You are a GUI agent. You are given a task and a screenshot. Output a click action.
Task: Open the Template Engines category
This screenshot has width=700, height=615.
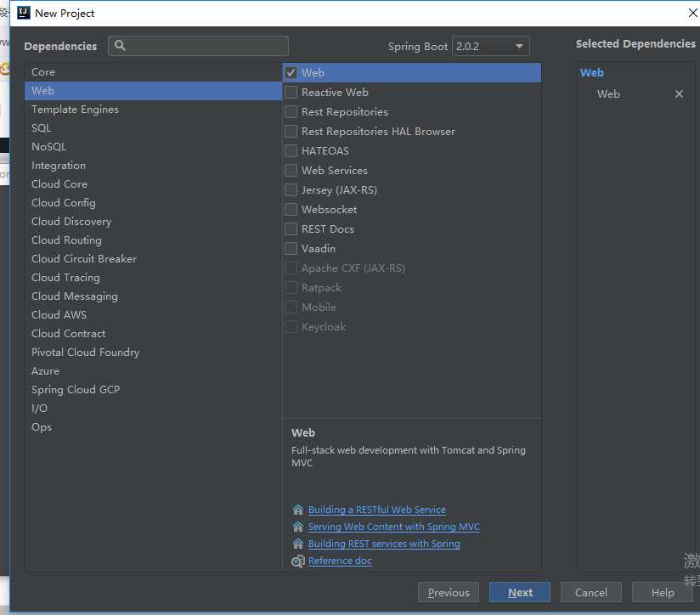[x=153, y=110]
